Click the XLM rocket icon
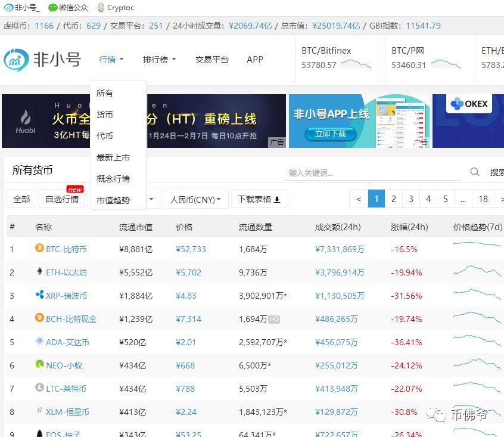The image size is (504, 437). [39, 410]
